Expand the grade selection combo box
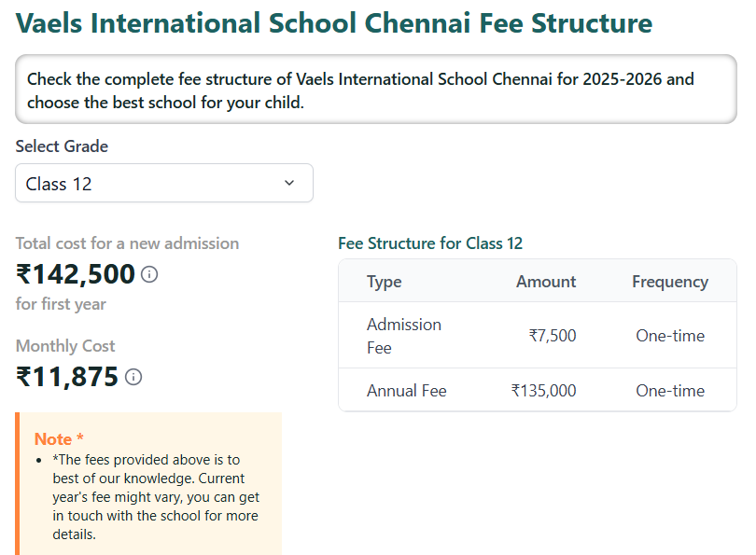The image size is (756, 555). pos(163,183)
